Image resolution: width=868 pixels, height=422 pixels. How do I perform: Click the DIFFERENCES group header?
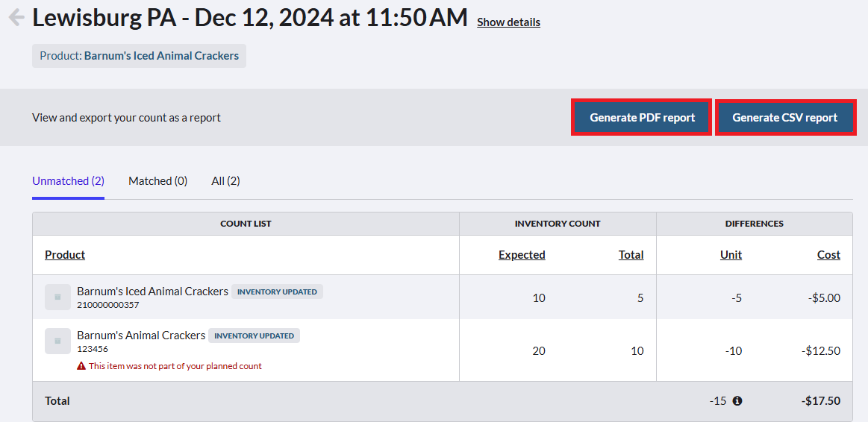click(754, 224)
